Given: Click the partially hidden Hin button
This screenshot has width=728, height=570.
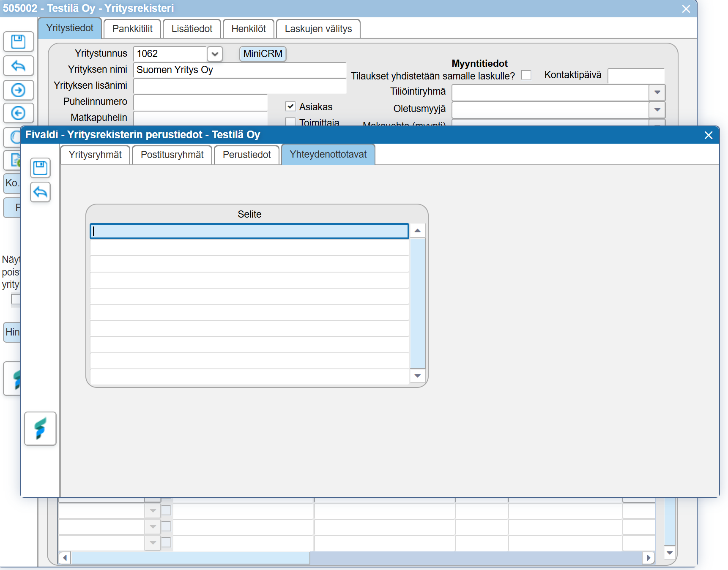Looking at the screenshot, I should click(12, 333).
